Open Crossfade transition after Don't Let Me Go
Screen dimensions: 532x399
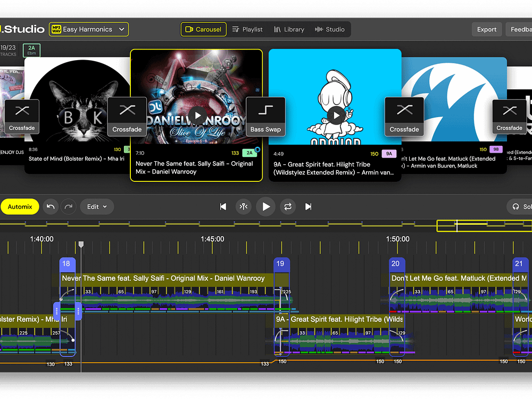click(509, 117)
